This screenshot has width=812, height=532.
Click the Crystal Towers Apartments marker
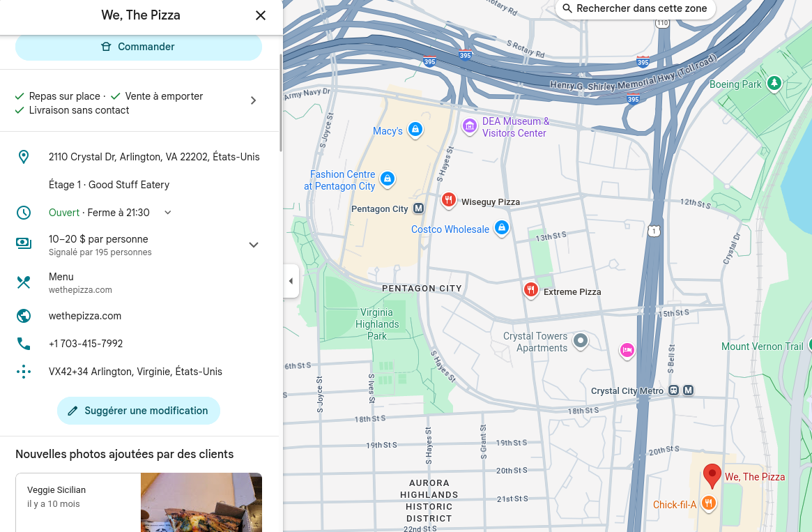581,341
